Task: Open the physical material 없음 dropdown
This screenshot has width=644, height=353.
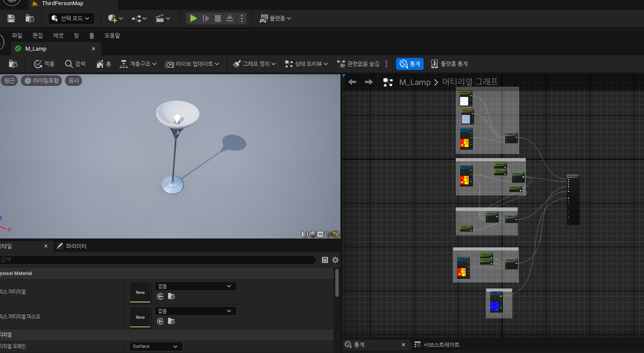Action: 196,286
